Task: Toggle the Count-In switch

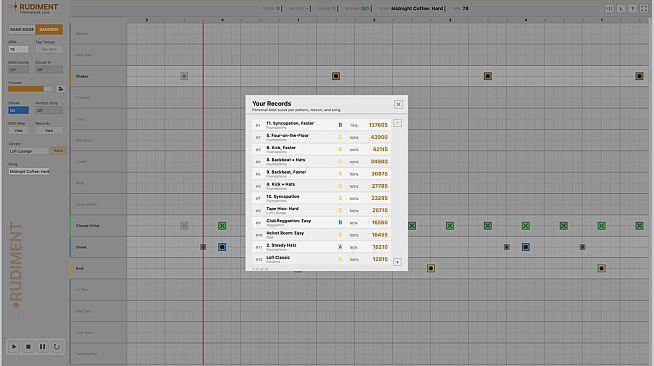Action: (x=49, y=70)
